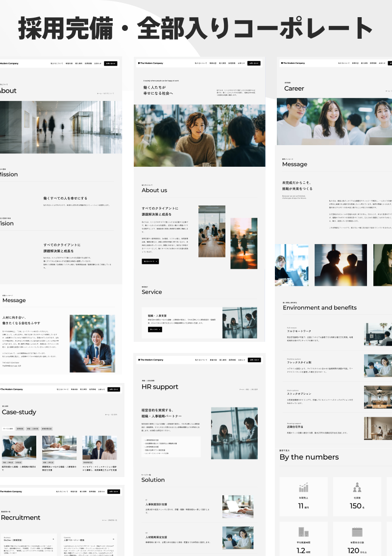The image size is (392, 556).
Task: Open 導入事例 in the home page navigation
Action: [222, 63]
